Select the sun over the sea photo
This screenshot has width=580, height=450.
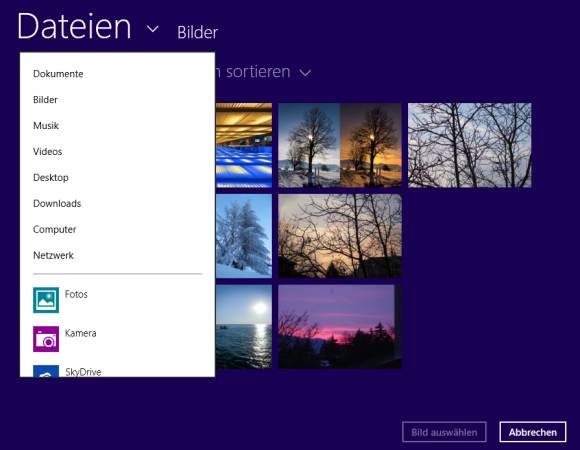244,326
